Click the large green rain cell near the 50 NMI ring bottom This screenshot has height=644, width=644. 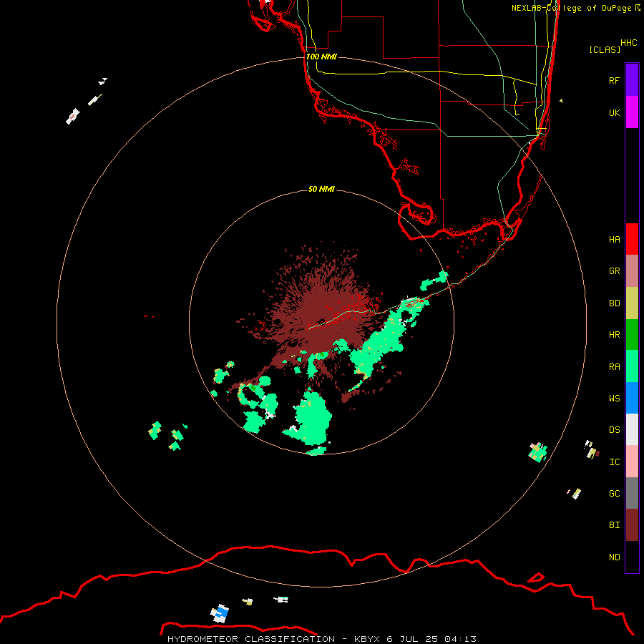(x=311, y=419)
